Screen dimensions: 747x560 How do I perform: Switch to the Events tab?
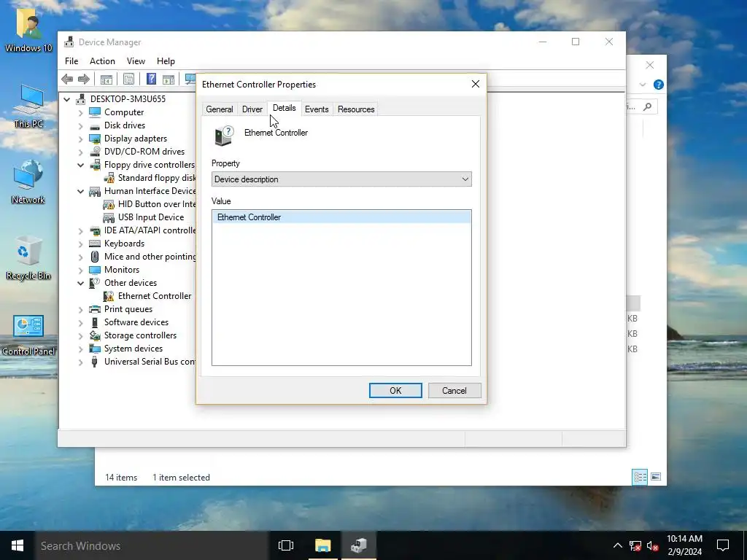coord(317,109)
